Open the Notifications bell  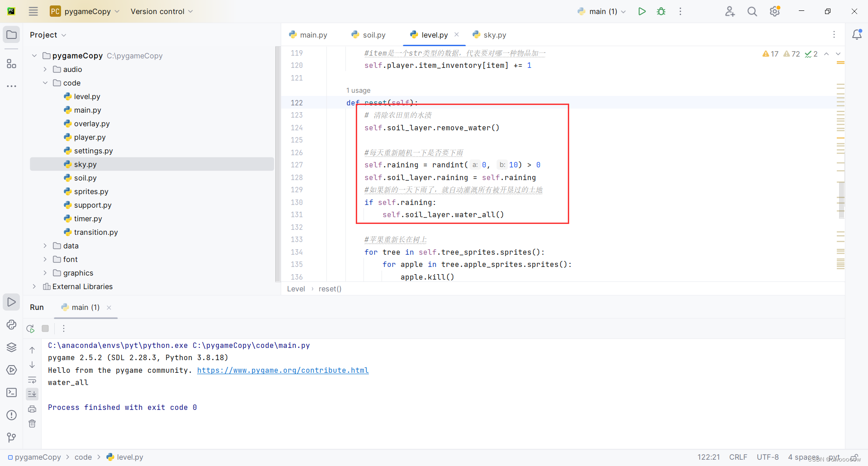(857, 34)
